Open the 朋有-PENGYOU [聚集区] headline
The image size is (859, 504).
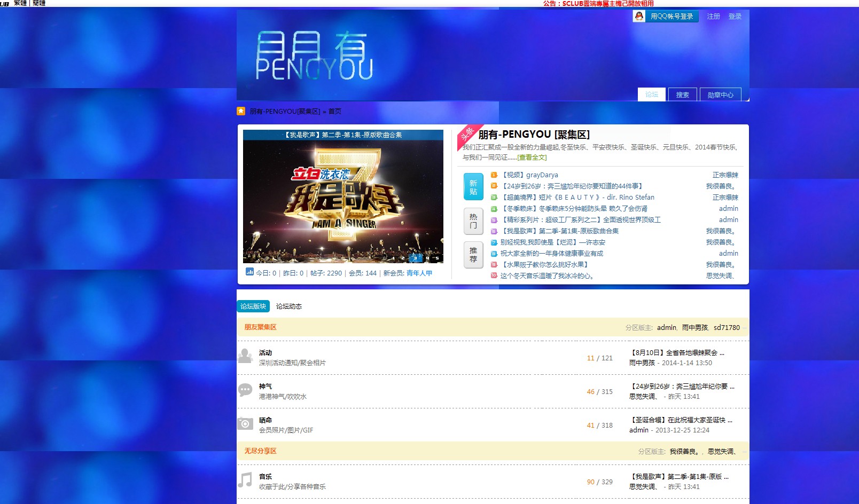534,135
